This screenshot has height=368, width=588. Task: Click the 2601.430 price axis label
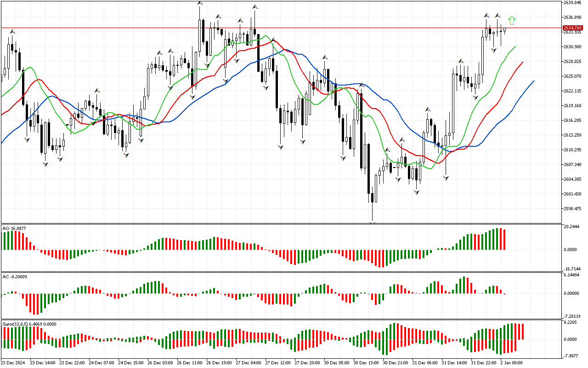572,194
